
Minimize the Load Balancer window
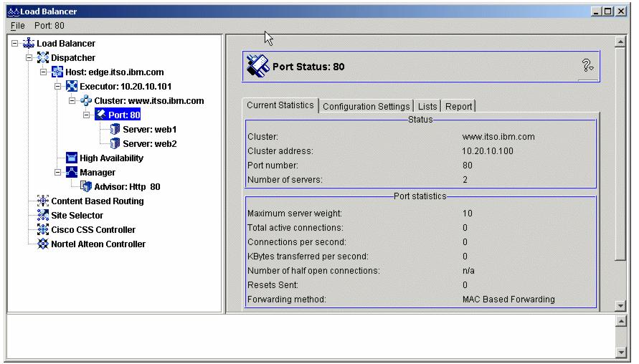point(596,11)
